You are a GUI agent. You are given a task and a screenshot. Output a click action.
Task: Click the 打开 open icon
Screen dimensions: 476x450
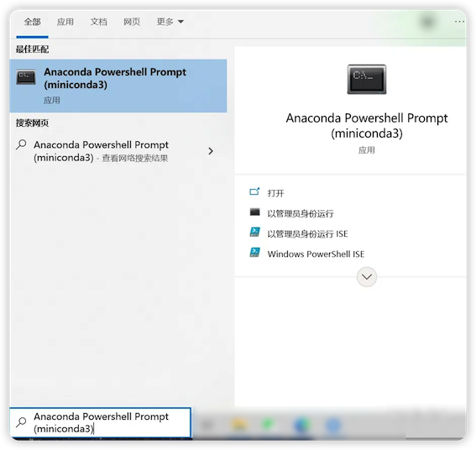pos(254,191)
